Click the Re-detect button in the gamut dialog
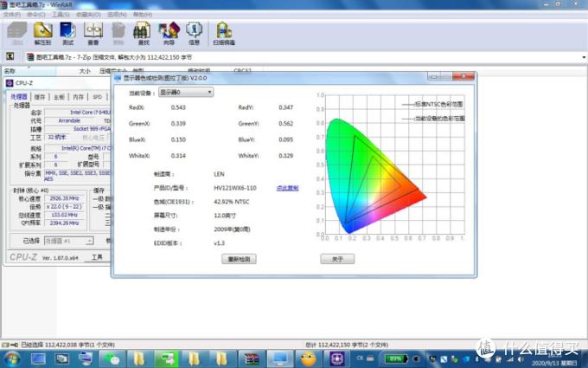 (239, 259)
